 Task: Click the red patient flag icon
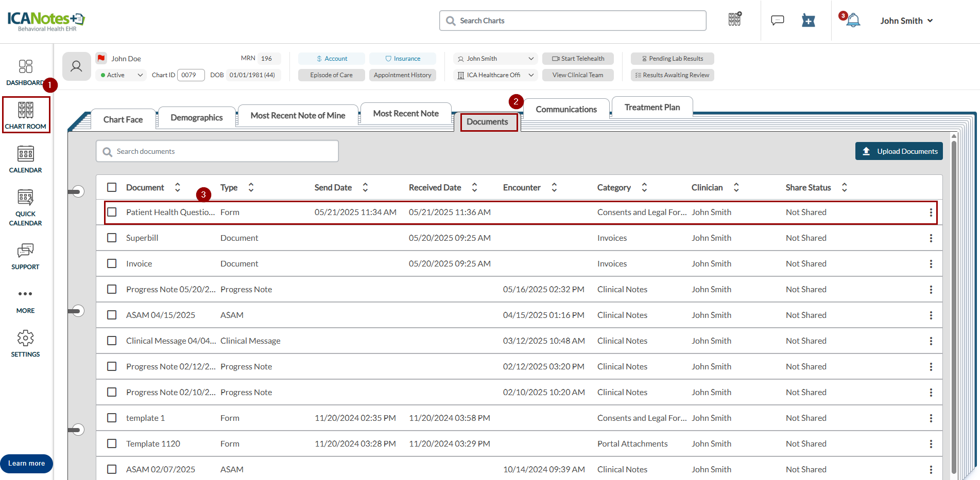coord(101,58)
